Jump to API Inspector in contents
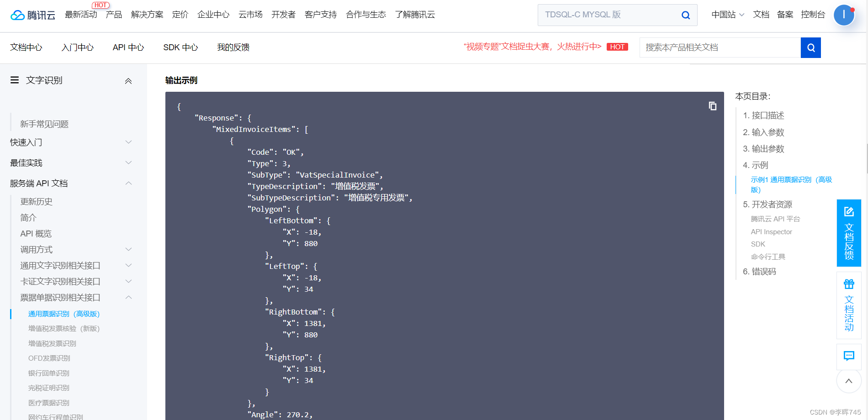 click(x=772, y=232)
